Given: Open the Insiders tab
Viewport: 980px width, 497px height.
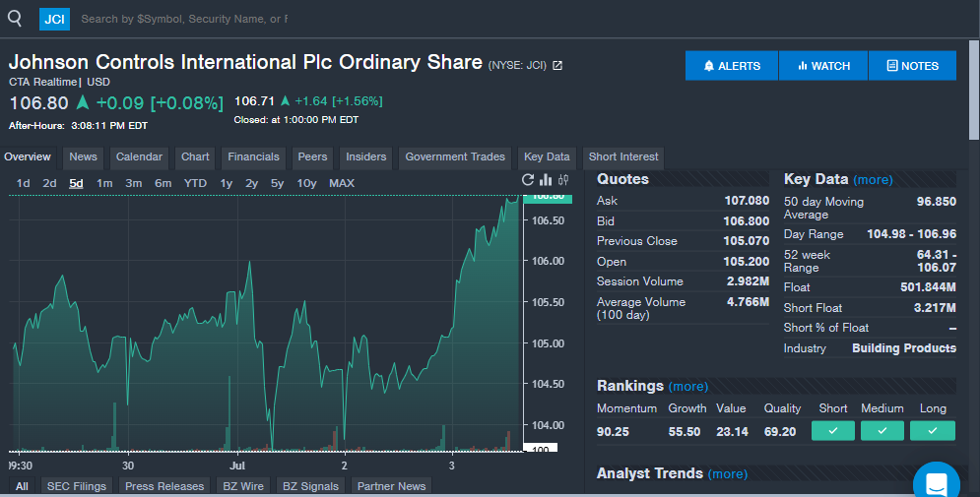Looking at the screenshot, I should click(x=366, y=157).
